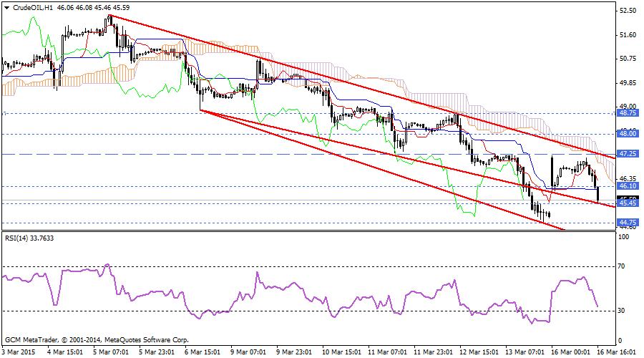Viewport: 644px width, 358px height.
Task: Click the 46.10 price level label
Action: point(628,186)
